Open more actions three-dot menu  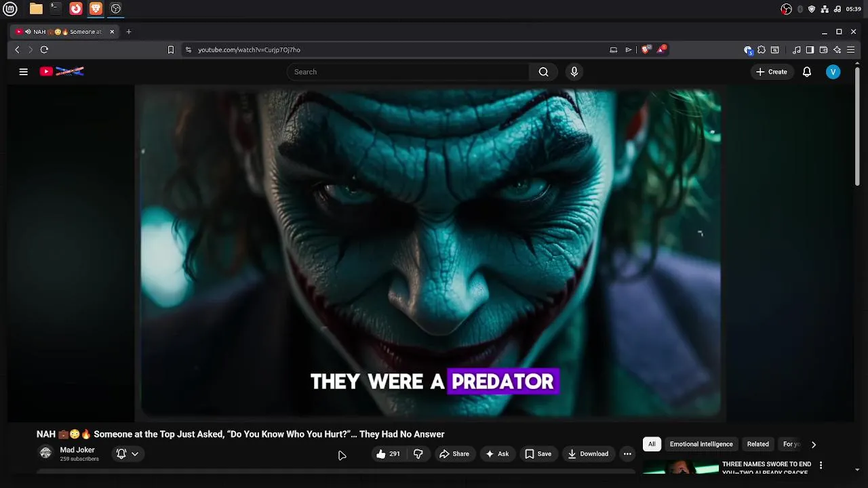tap(627, 454)
